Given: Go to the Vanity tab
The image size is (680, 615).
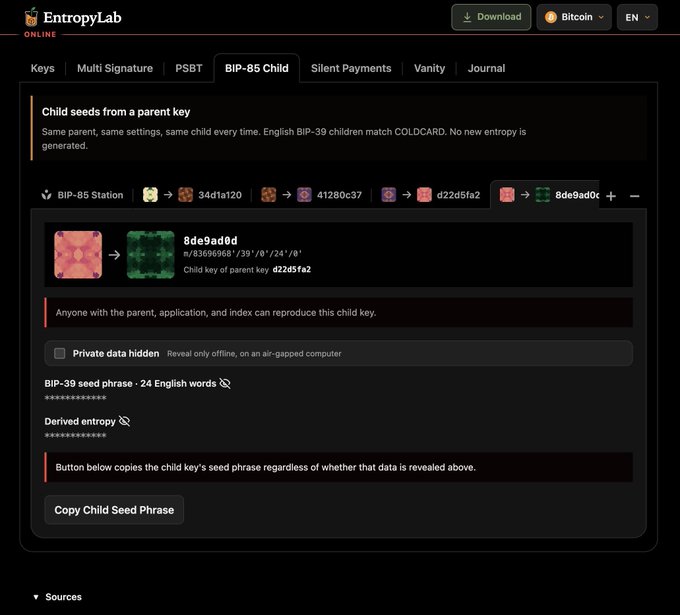Looking at the screenshot, I should 429,68.
